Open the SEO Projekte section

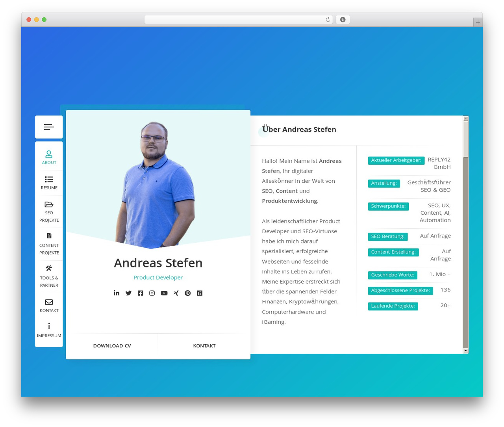pyautogui.click(x=49, y=212)
